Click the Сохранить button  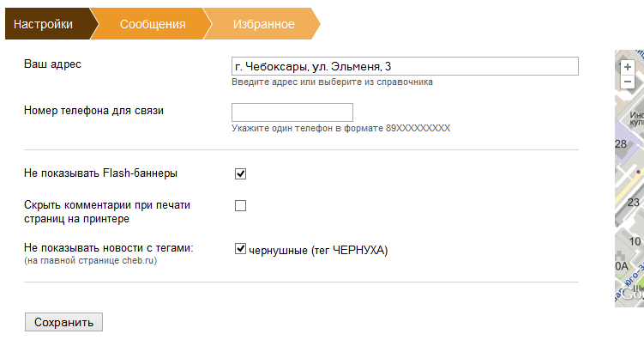coord(63,322)
